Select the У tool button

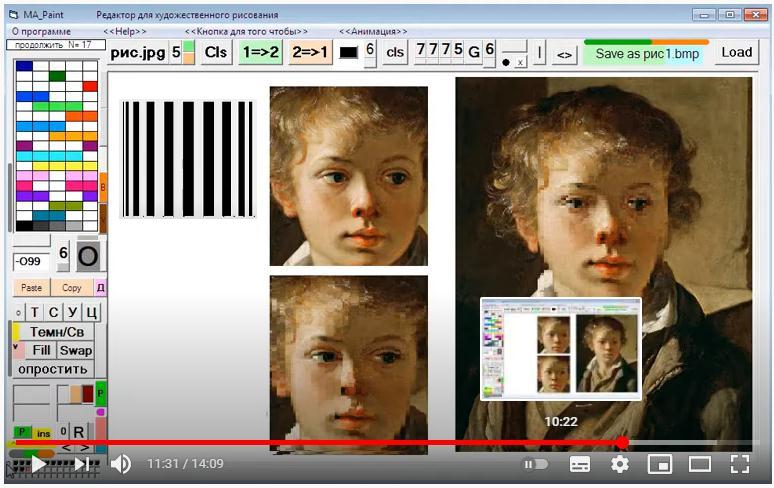point(73,312)
